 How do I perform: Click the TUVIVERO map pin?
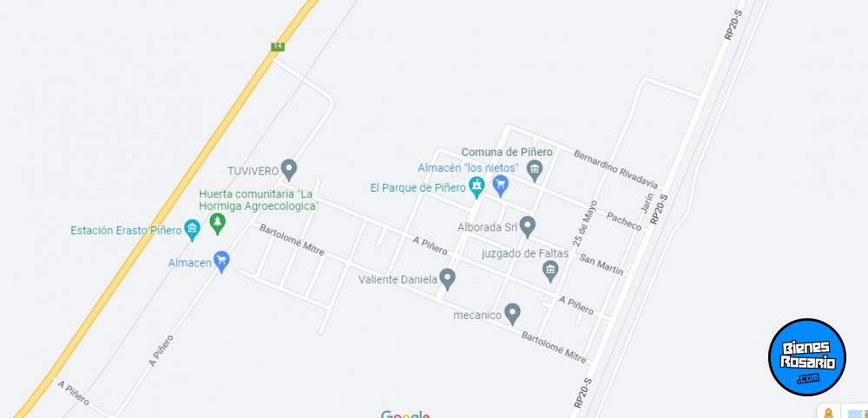click(x=289, y=170)
